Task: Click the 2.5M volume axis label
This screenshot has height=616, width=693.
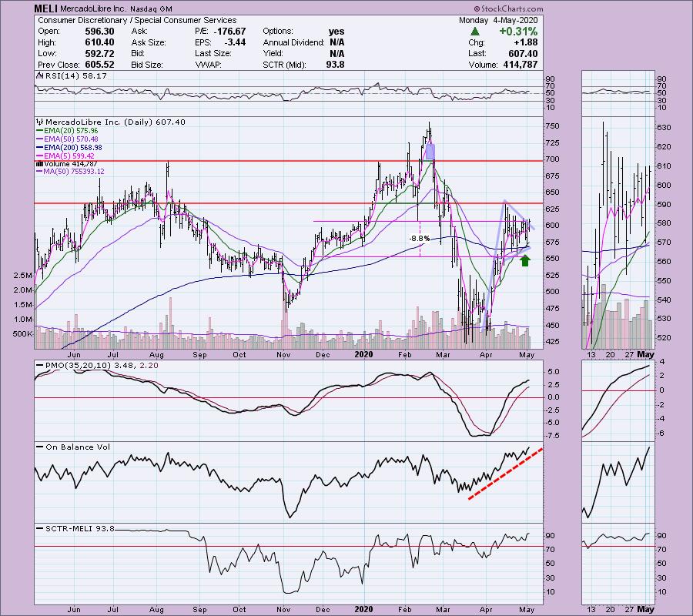Action: [23, 276]
